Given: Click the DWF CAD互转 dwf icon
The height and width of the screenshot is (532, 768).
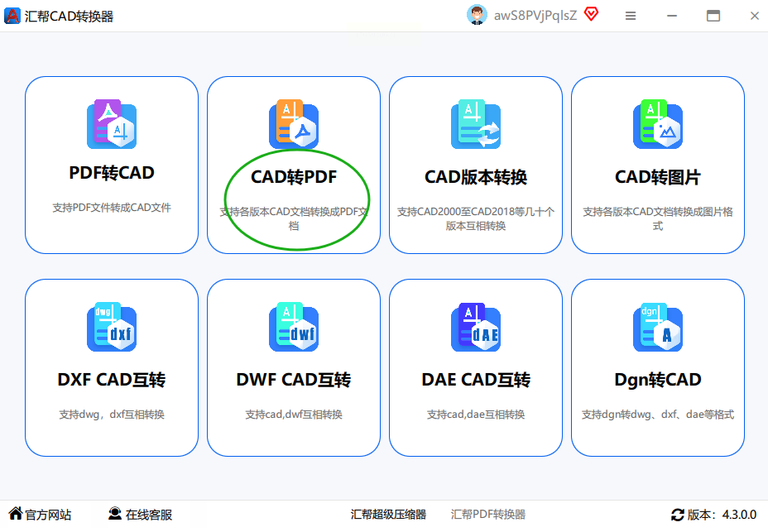Looking at the screenshot, I should coord(294,327).
